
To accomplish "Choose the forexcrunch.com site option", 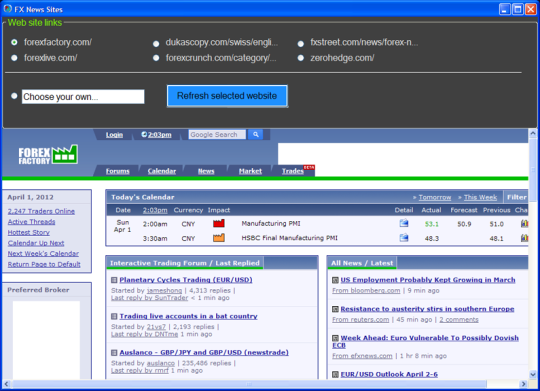I will point(156,58).
